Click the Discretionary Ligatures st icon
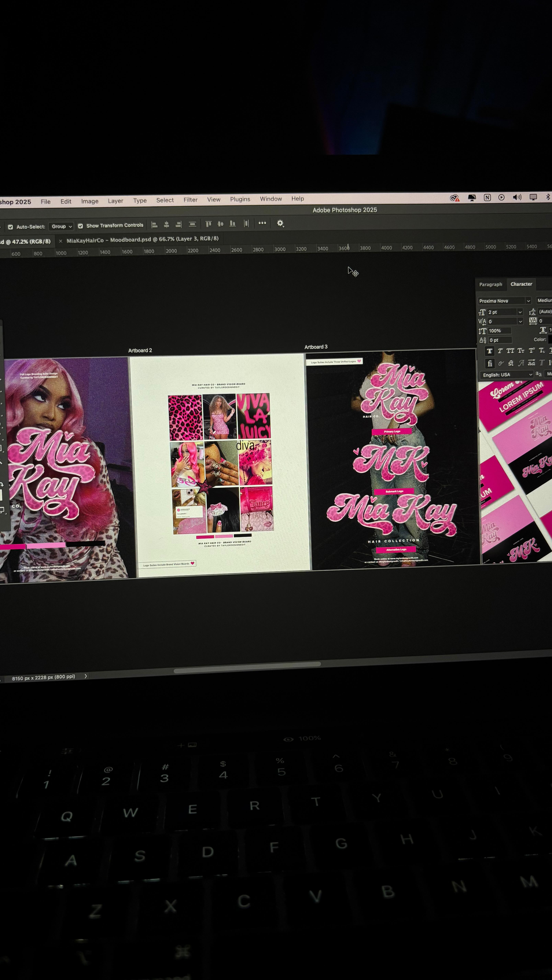 (510, 363)
